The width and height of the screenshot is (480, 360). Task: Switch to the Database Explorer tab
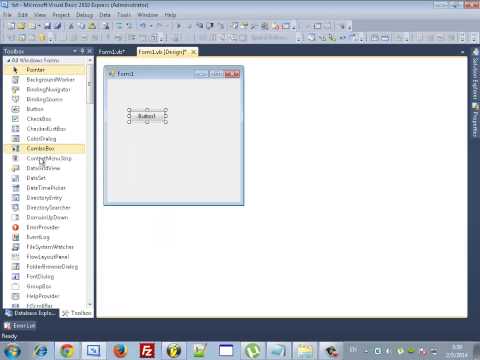31,313
